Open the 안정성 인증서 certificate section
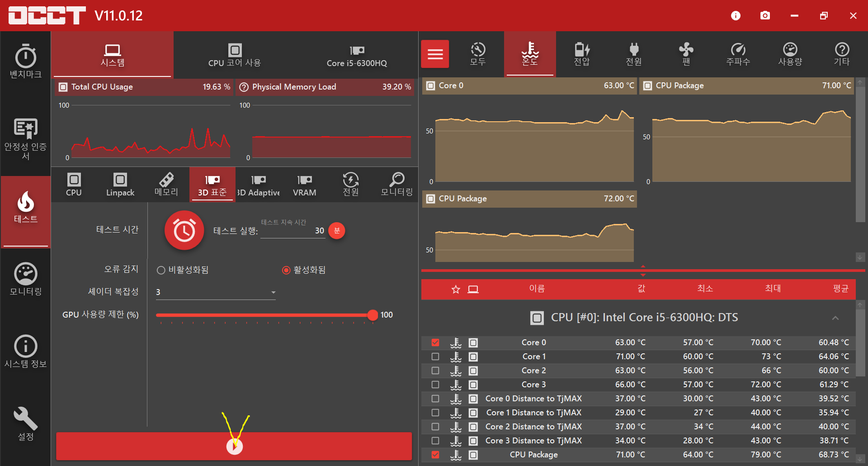 [x=26, y=139]
